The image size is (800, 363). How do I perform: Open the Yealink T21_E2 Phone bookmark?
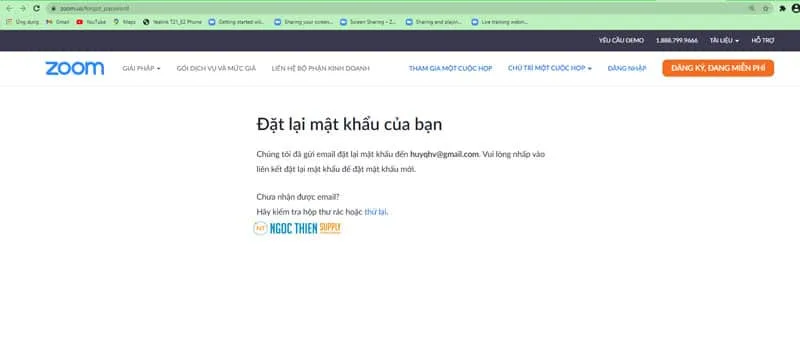click(172, 22)
